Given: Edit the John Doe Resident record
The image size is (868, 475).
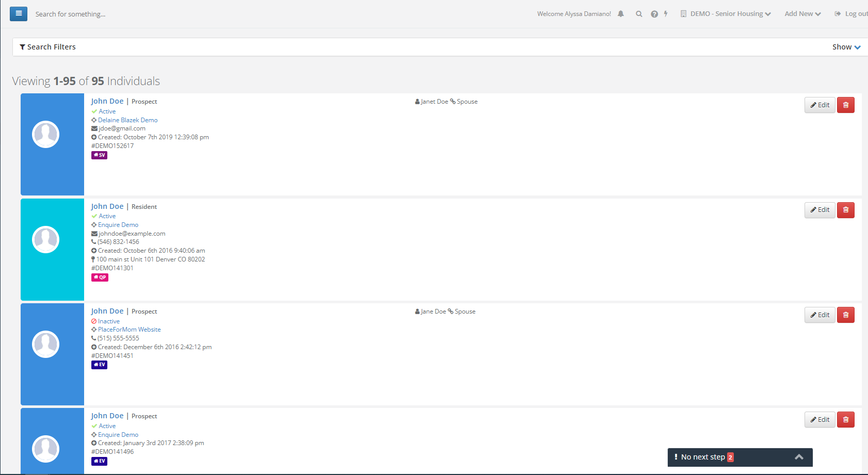Looking at the screenshot, I should pos(819,210).
